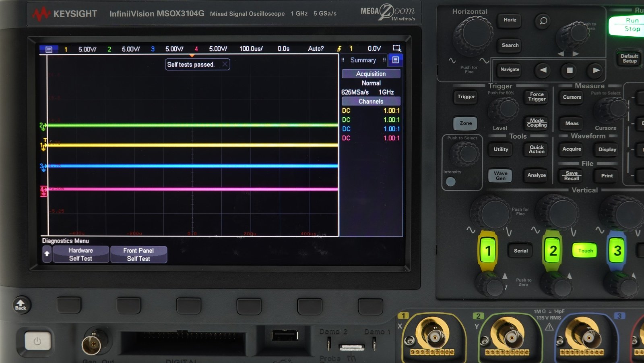Tap the Auto? trigger mode indicator
Screen dimensions: 644x363
tap(316, 49)
